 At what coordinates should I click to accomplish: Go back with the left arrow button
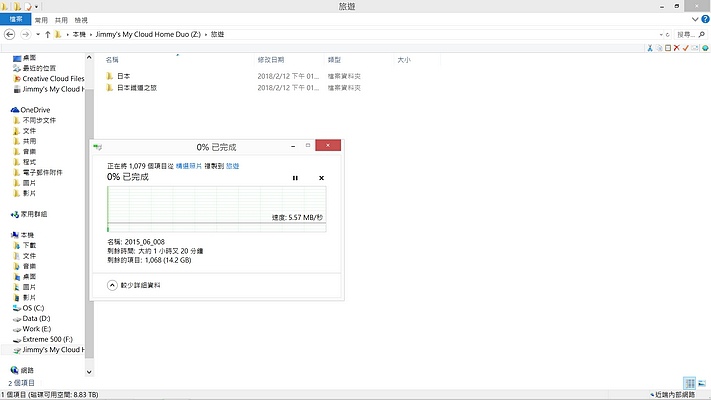click(x=9, y=34)
